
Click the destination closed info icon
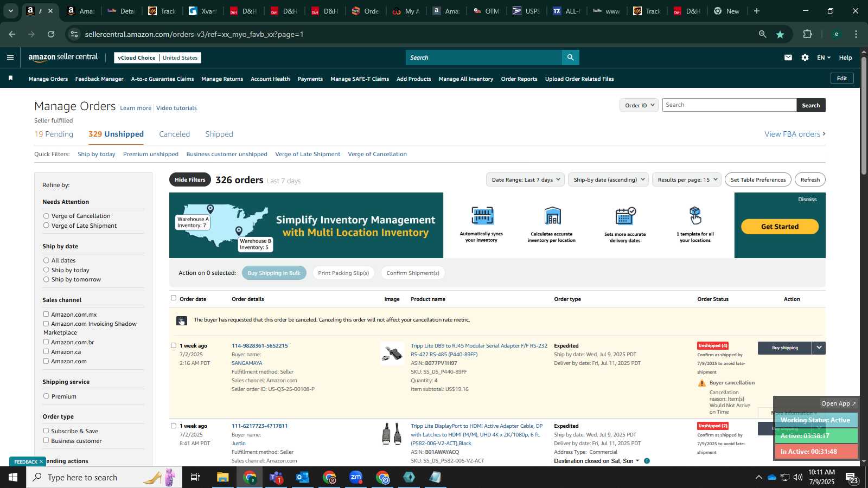[647, 461]
